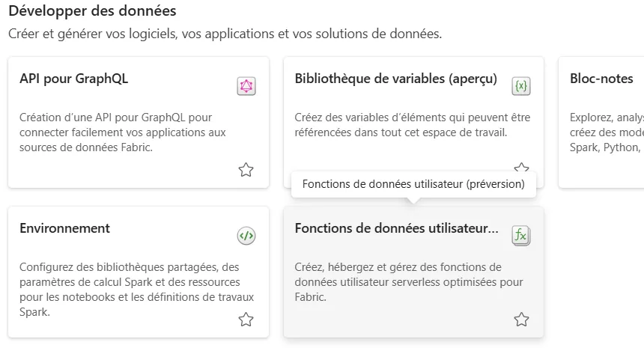Click the Environnement card description text
The image size is (644, 348).
coord(137,290)
